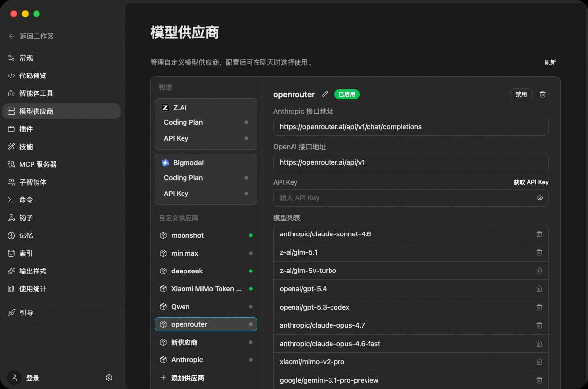Open the 记忆 memory section
The image size is (588, 389).
(62, 235)
